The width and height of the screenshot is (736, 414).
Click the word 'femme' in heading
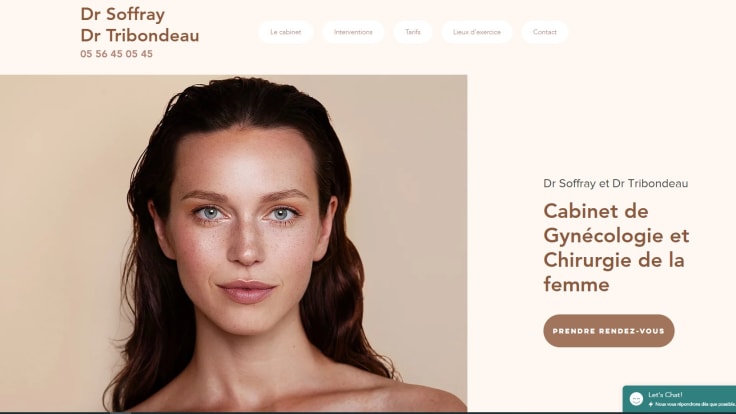[x=576, y=284]
